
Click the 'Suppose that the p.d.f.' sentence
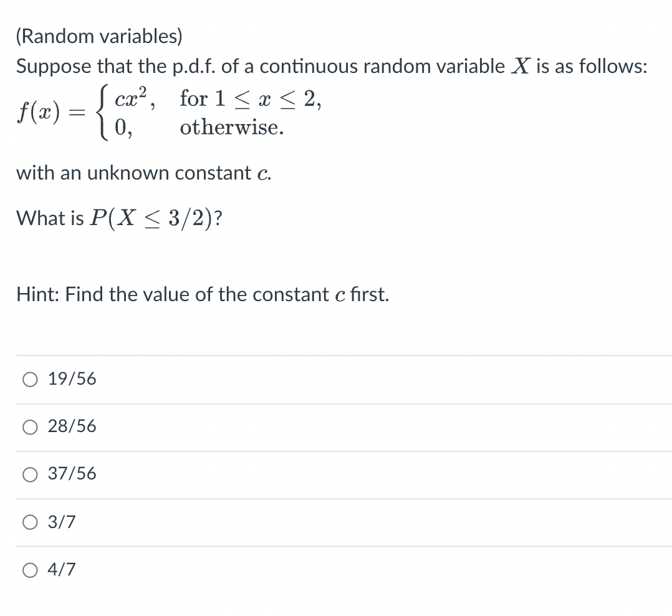[332, 67]
